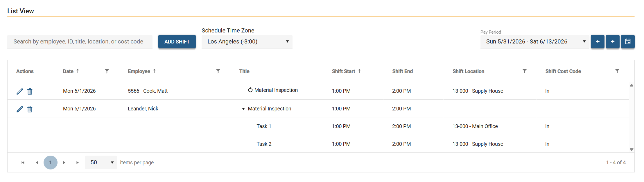Viewport: 644px width, 182px height.
Task: Edit Leander, Nick shift with pencil icon
Action: point(20,109)
